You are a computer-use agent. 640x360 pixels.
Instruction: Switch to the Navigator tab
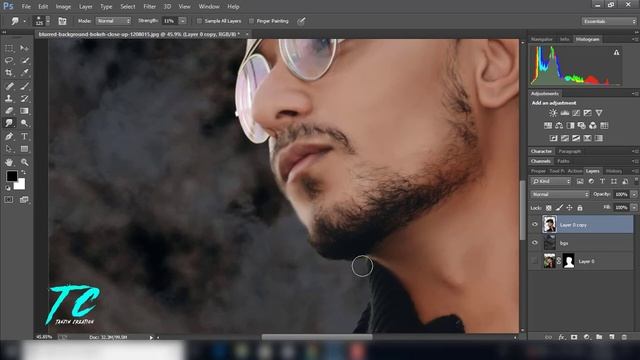[x=542, y=39]
